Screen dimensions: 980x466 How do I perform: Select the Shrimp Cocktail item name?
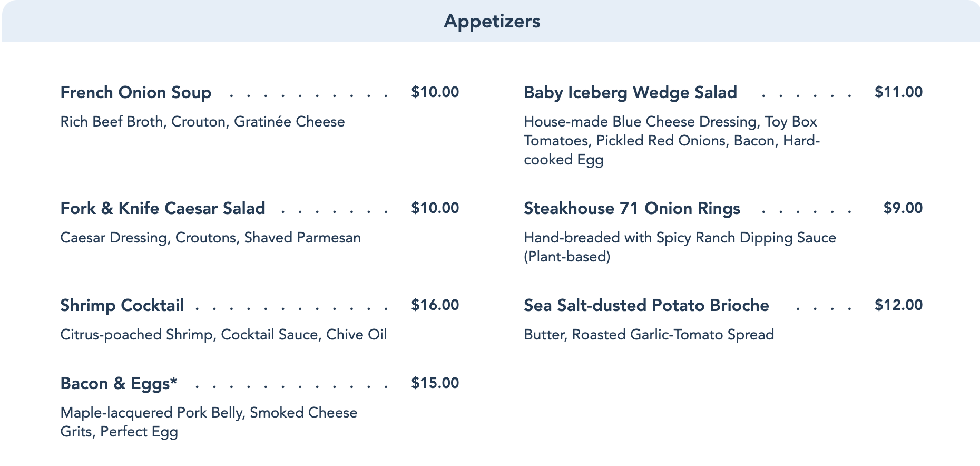pos(122,305)
